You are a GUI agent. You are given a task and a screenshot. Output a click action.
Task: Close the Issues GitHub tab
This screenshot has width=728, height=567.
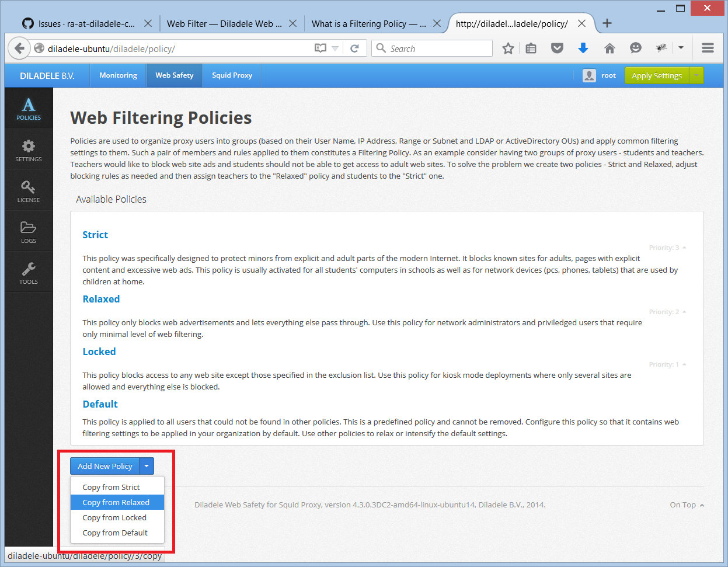[148, 23]
